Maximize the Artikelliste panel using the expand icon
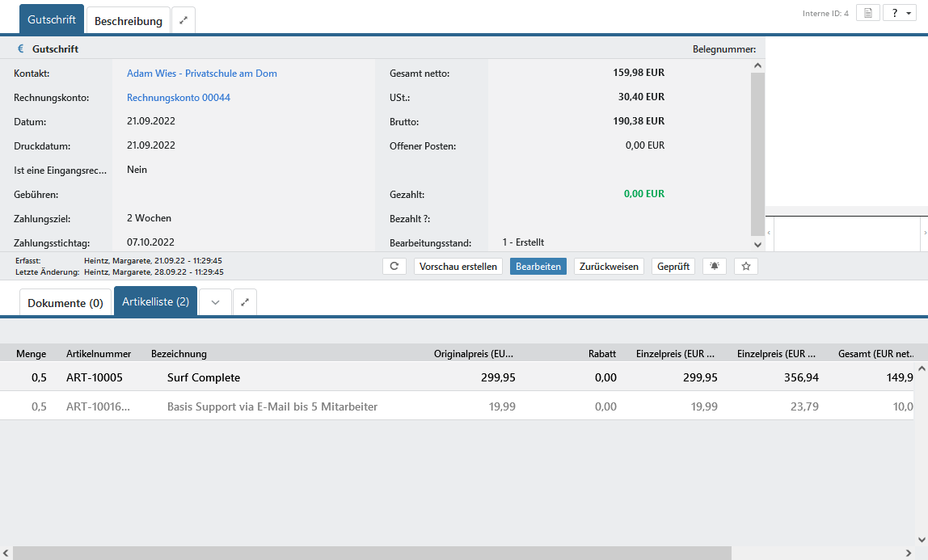The width and height of the screenshot is (928, 560). click(245, 302)
